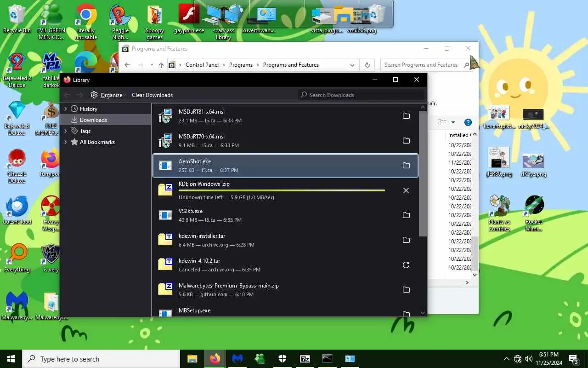This screenshot has height=368, width=588.
Task: Show MSDaRT70-x64.msi in folder
Action: click(x=406, y=141)
